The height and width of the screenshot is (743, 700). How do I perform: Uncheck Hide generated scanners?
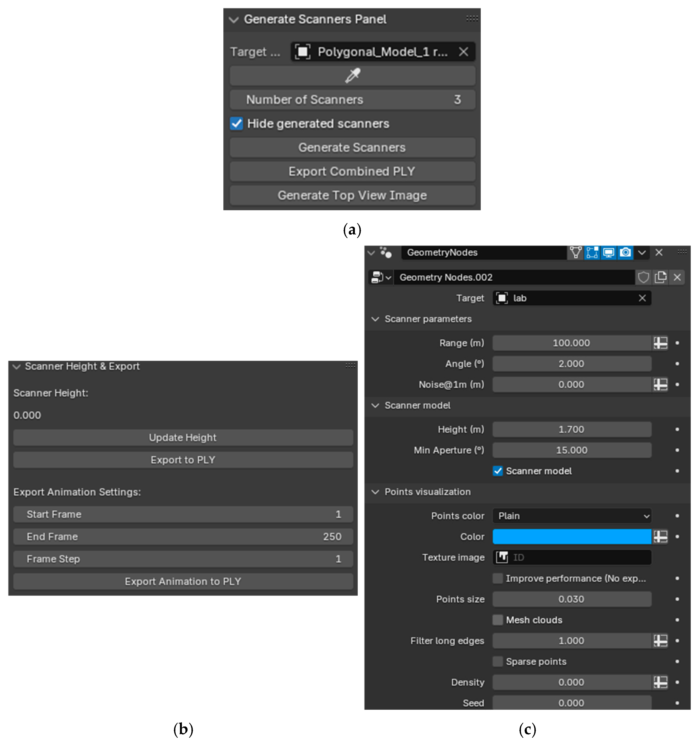coord(236,124)
